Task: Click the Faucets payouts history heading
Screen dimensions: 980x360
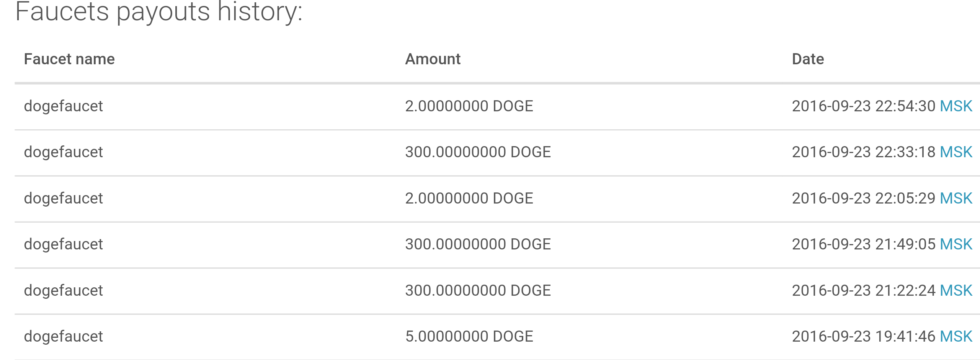Action: [159, 11]
